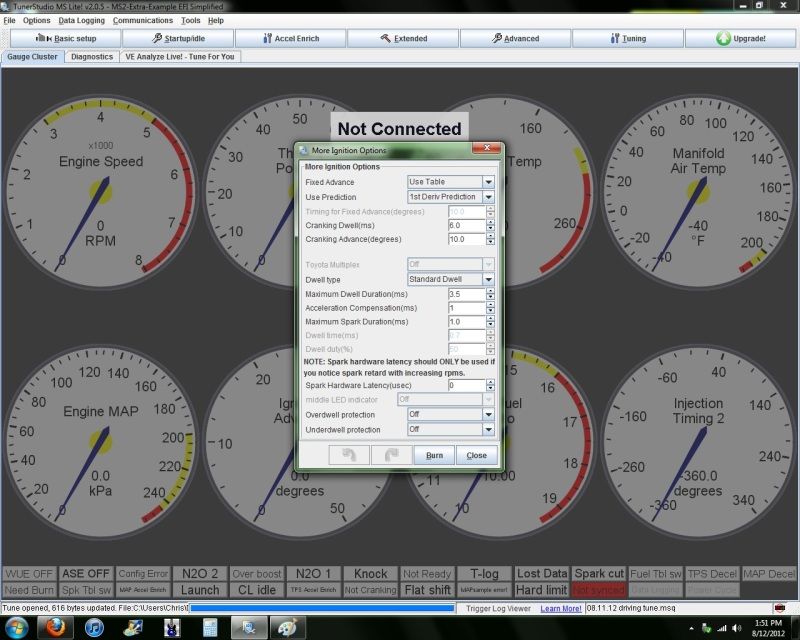Click the Maximum Spark Duration value field
The image size is (800, 640).
(467, 322)
